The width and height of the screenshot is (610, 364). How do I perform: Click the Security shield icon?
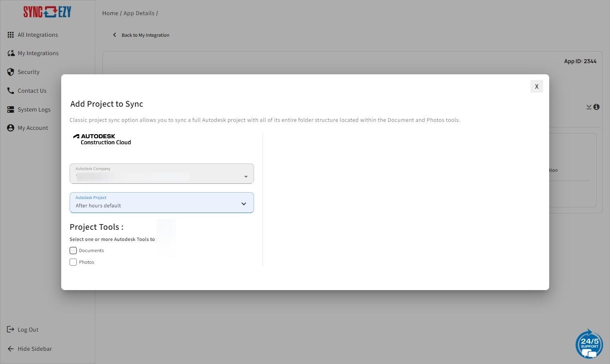(11, 72)
